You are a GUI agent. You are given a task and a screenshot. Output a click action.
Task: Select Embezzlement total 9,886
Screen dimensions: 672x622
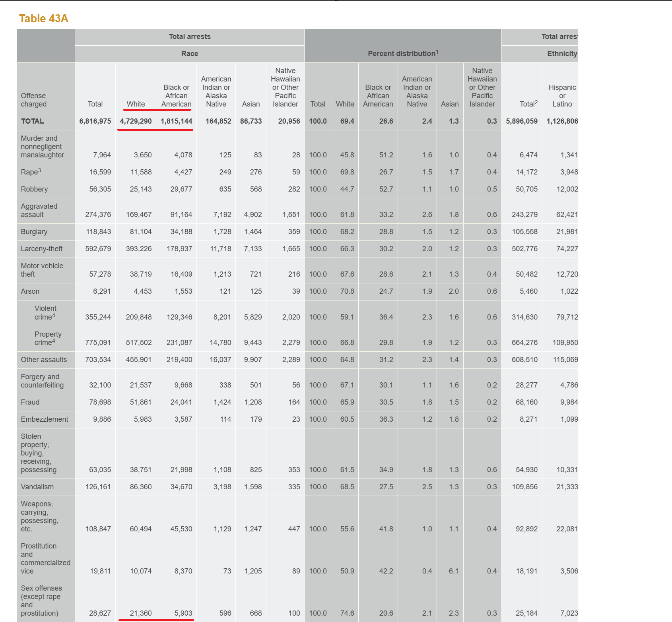[x=102, y=419]
